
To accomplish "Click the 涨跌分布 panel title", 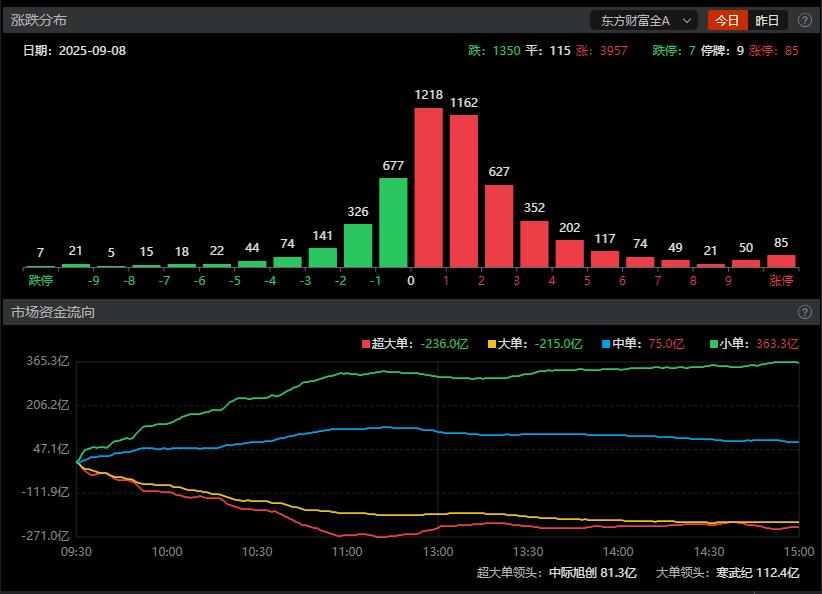I will click(x=39, y=20).
